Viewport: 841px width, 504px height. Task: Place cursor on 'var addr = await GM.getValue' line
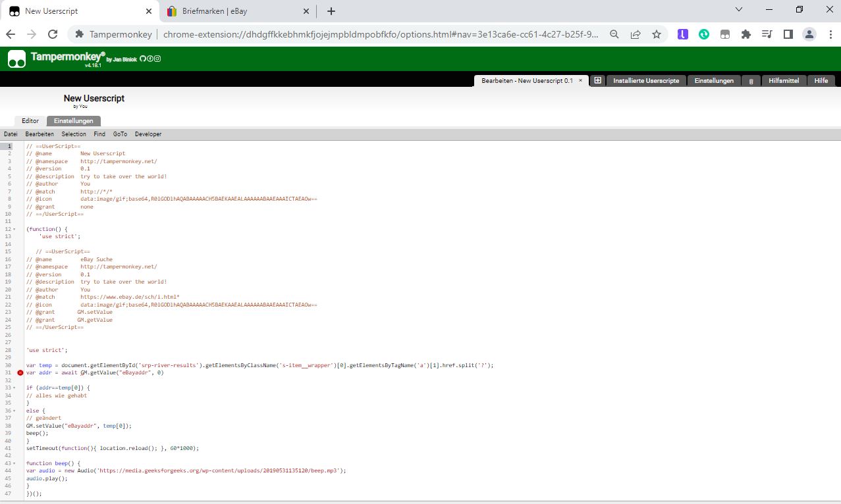coord(95,372)
